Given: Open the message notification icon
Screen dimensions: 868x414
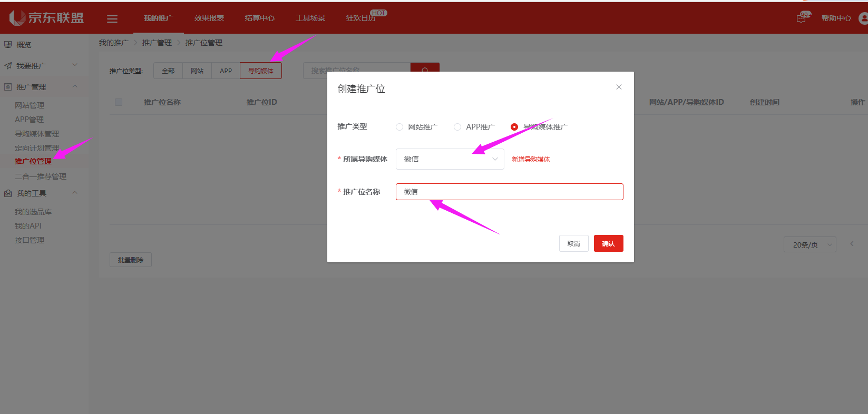Looking at the screenshot, I should coord(801,18).
